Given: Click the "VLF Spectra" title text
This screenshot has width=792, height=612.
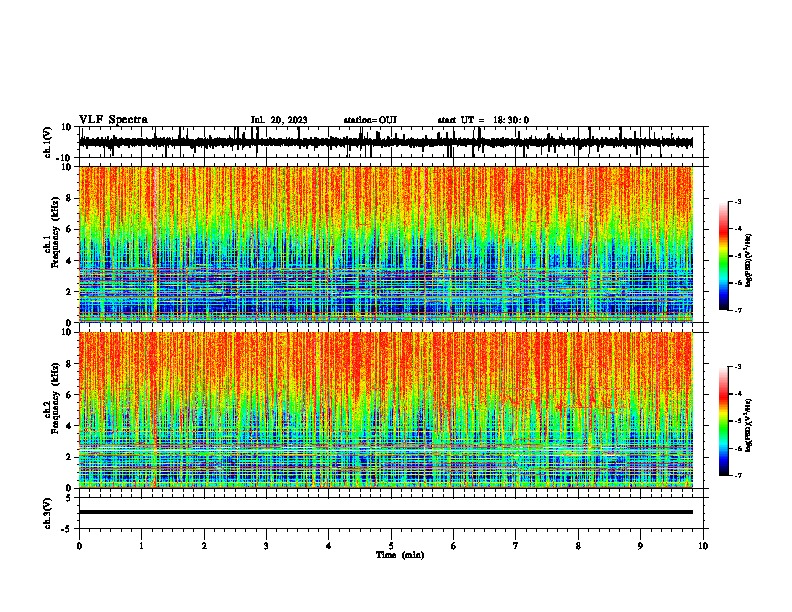Looking at the screenshot, I should tap(113, 120).
